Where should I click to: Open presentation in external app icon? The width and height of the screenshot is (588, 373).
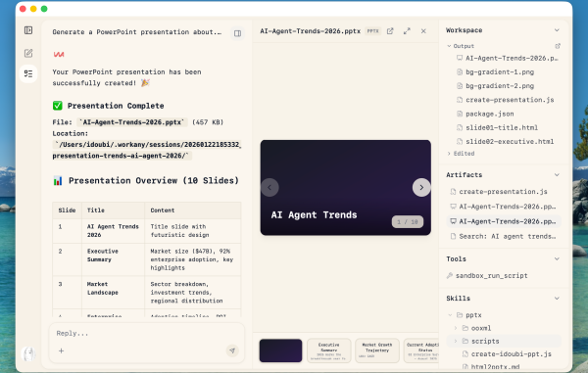click(x=390, y=31)
